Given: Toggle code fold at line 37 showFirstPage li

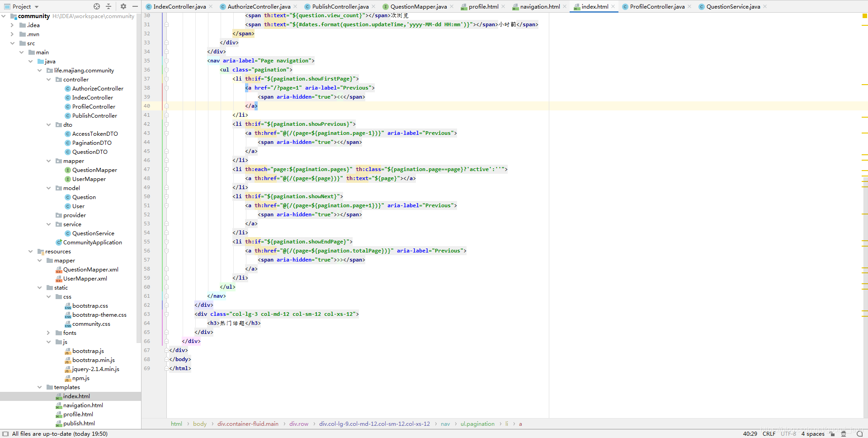Looking at the screenshot, I should click(x=166, y=79).
